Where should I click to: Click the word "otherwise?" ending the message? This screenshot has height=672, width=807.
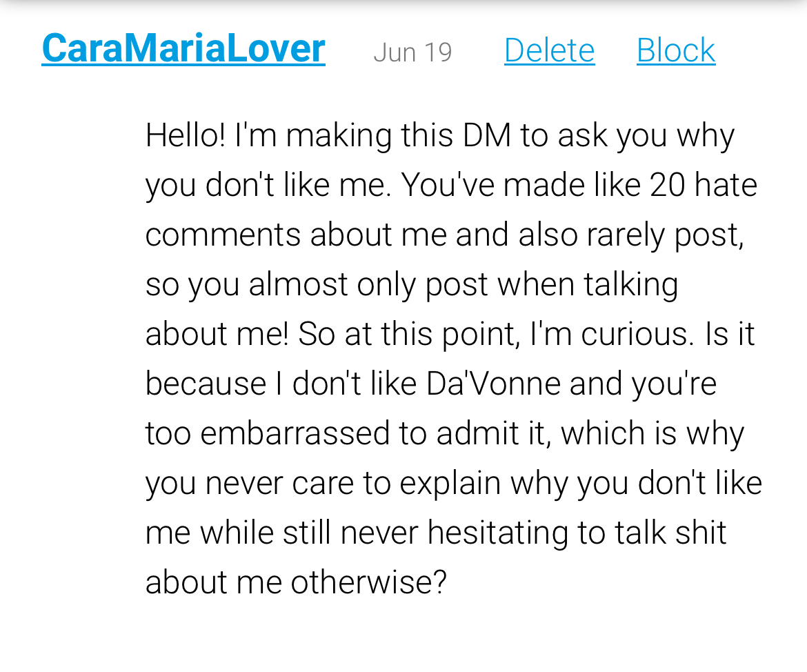368,582
